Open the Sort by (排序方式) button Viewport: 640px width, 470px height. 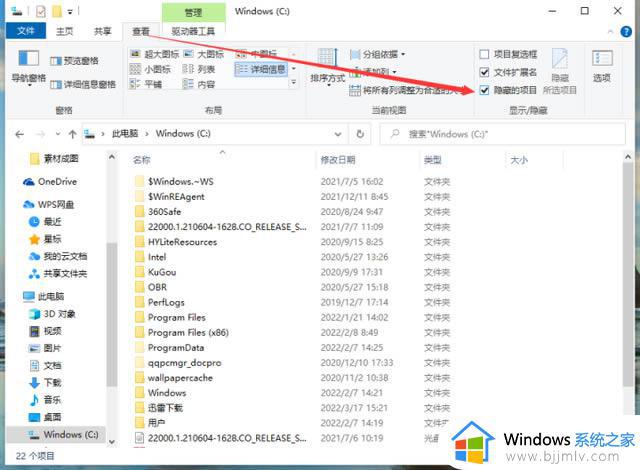point(328,67)
